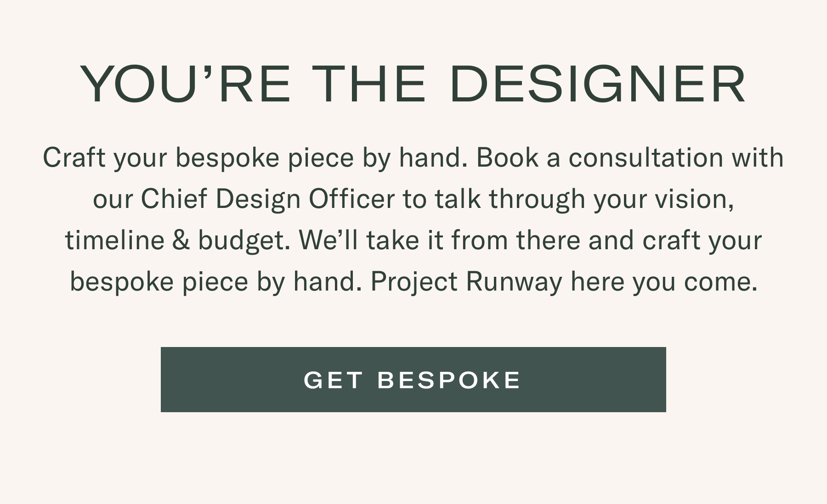The width and height of the screenshot is (827, 504).
Task: Click the word Book in the paragraph
Action: [507, 157]
